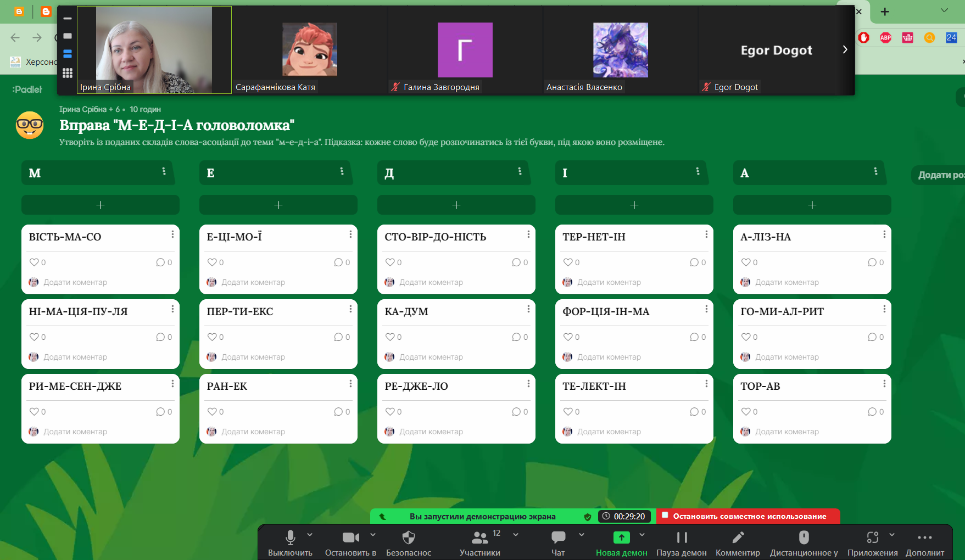The width and height of the screenshot is (965, 560).
Task: Open options menu of РЕ-ДЖЕ-ЛО post
Action: [528, 384]
